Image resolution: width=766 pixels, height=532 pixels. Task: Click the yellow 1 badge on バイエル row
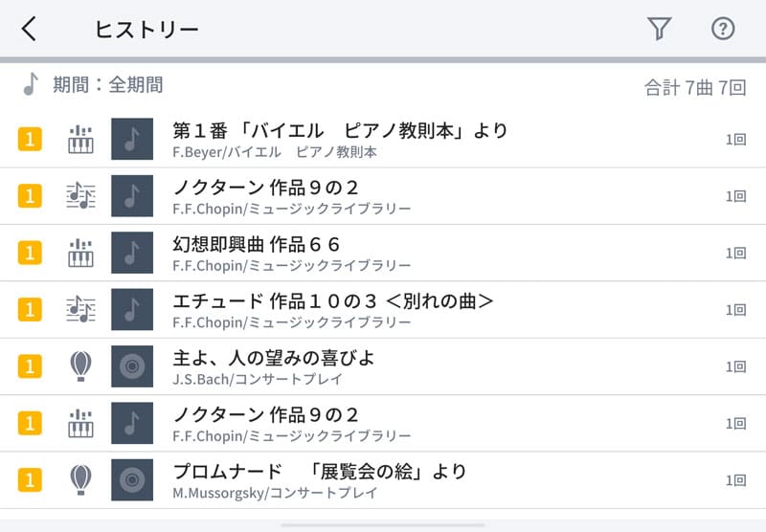point(31,140)
